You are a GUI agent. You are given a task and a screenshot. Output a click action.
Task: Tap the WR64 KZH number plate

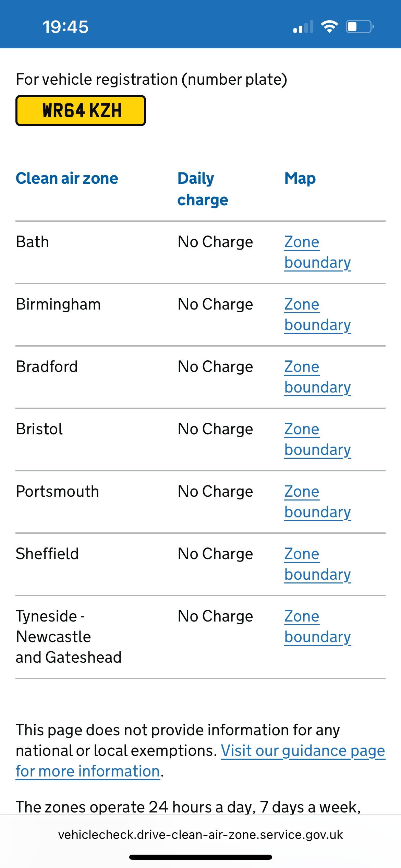pos(81,111)
